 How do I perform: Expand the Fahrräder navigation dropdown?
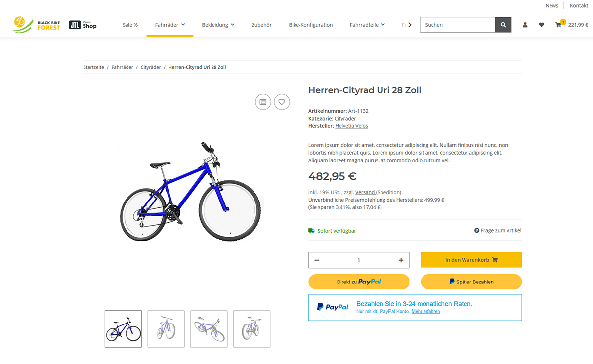tap(169, 24)
